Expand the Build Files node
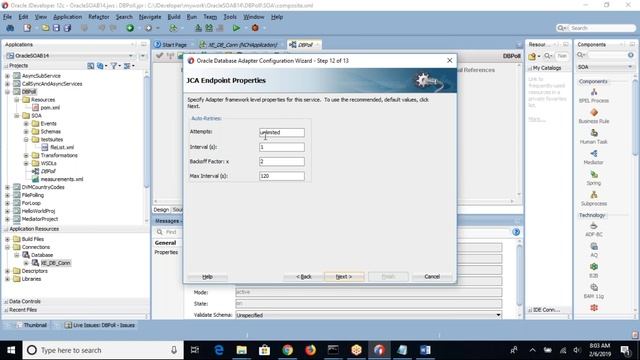 [x=7, y=239]
